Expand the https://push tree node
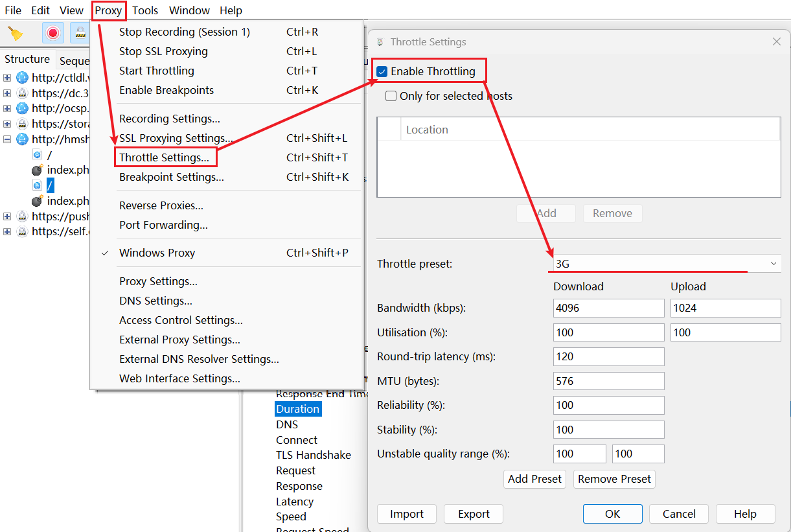 click(x=7, y=216)
